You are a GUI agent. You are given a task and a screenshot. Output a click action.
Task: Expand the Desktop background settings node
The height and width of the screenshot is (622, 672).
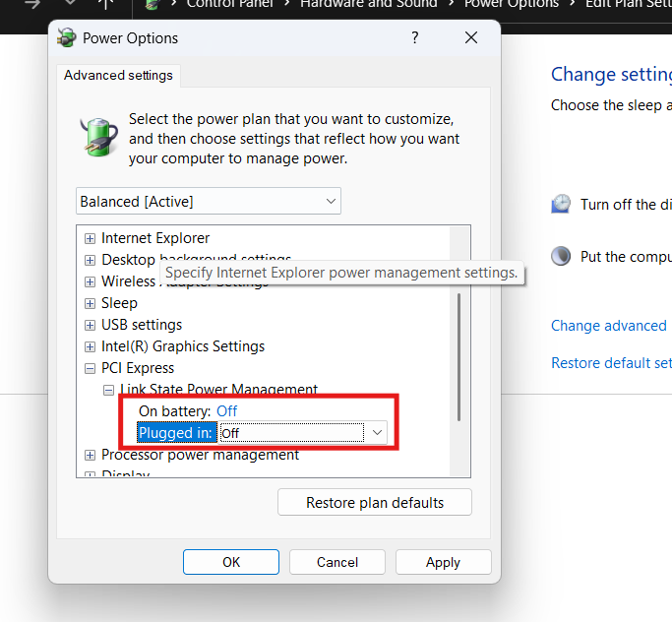pyautogui.click(x=90, y=260)
